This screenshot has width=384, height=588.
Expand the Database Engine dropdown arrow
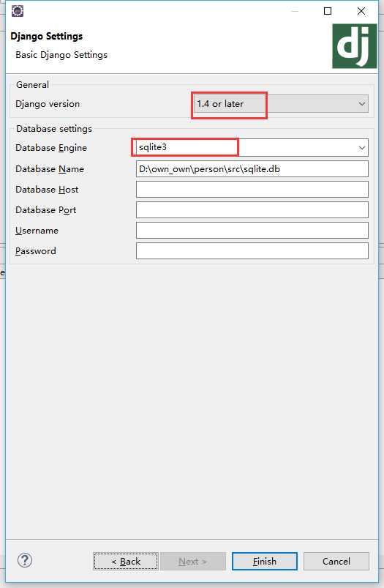point(361,148)
